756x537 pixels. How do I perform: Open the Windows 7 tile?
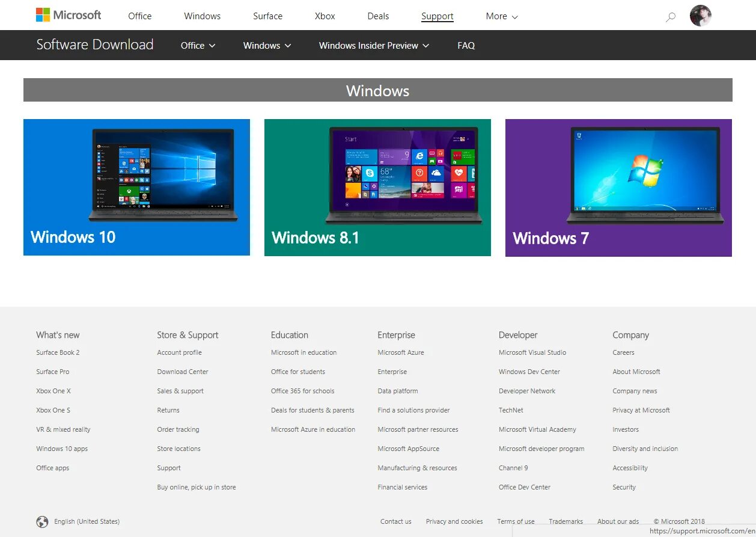(618, 188)
